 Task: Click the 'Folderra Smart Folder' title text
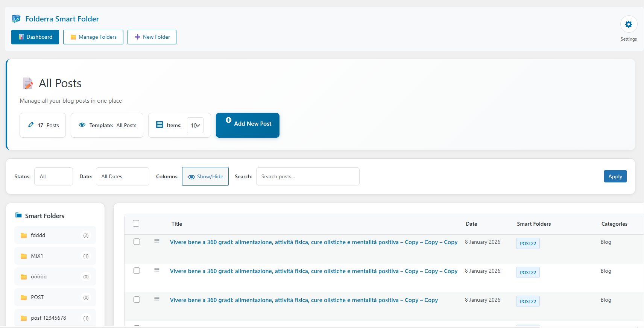point(62,19)
